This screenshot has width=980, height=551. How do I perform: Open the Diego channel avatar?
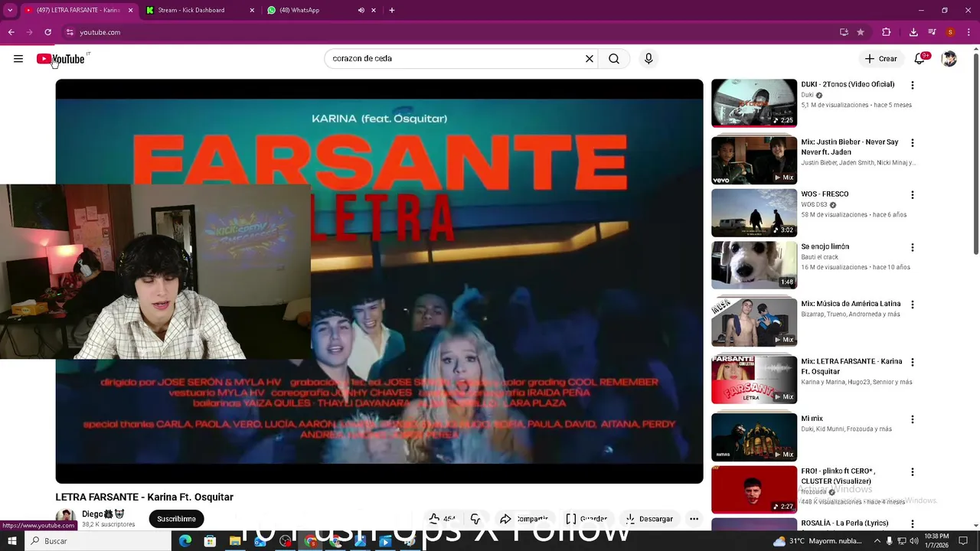pos(66,518)
